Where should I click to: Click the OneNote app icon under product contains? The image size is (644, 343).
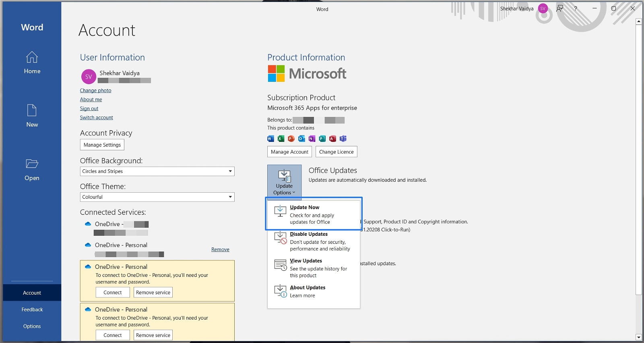312,139
